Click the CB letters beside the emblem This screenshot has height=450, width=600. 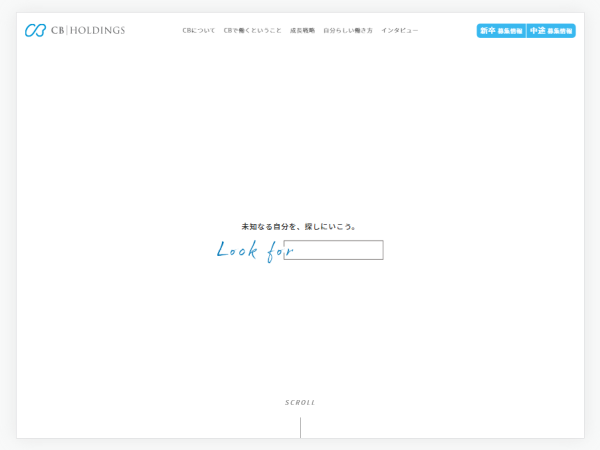(x=57, y=31)
